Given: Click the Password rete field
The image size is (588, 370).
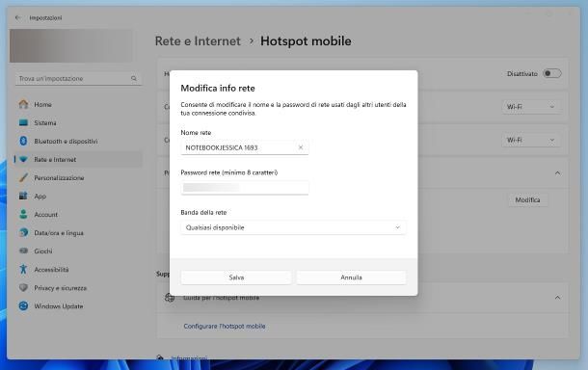Looking at the screenshot, I should 245,188.
